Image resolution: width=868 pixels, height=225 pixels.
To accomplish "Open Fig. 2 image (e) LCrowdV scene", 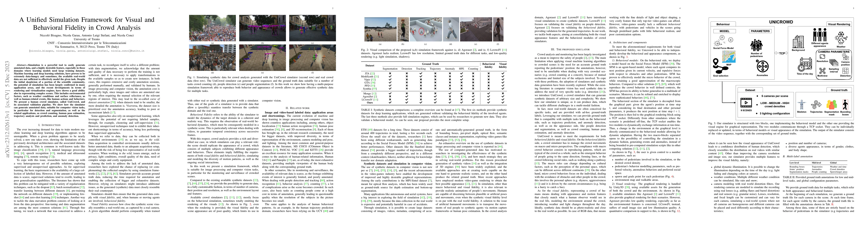I will pyautogui.click(x=476, y=30).
